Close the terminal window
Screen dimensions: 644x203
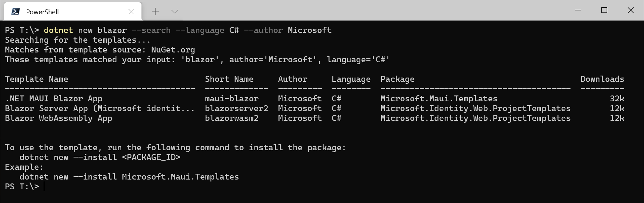(x=630, y=10)
